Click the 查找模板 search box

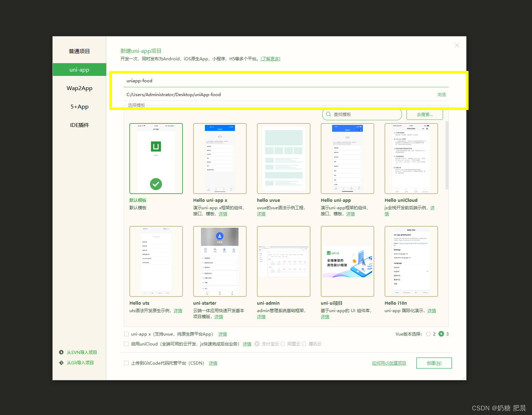coord(362,115)
